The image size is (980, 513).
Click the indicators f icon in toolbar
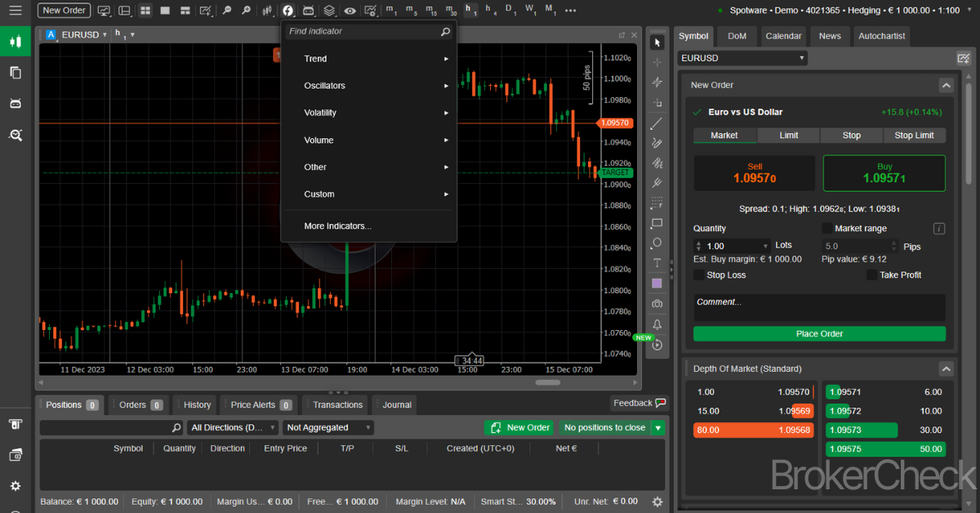288,11
